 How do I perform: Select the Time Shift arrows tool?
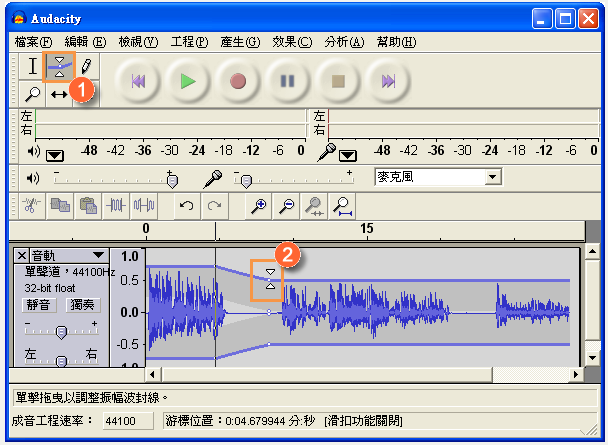click(x=59, y=94)
